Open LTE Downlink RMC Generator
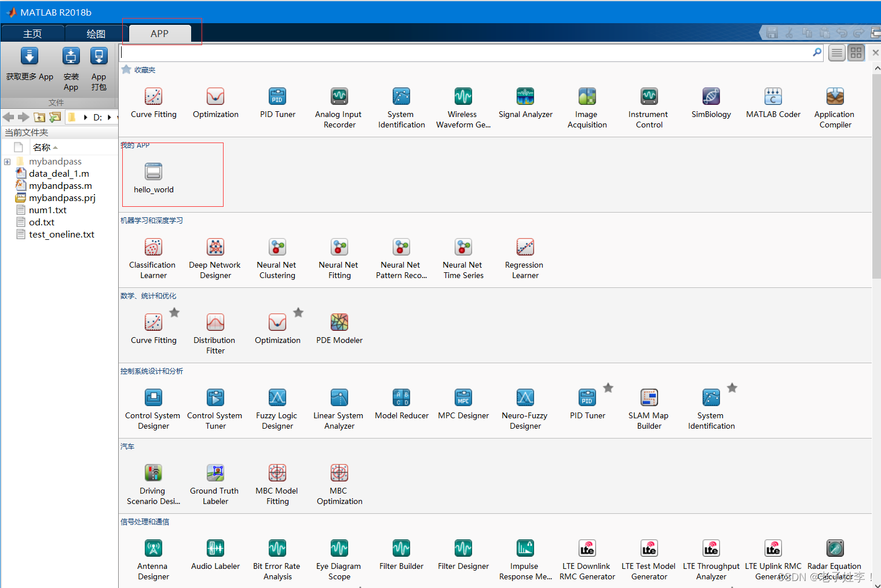Viewport: 881px width, 588px height. 587,560
